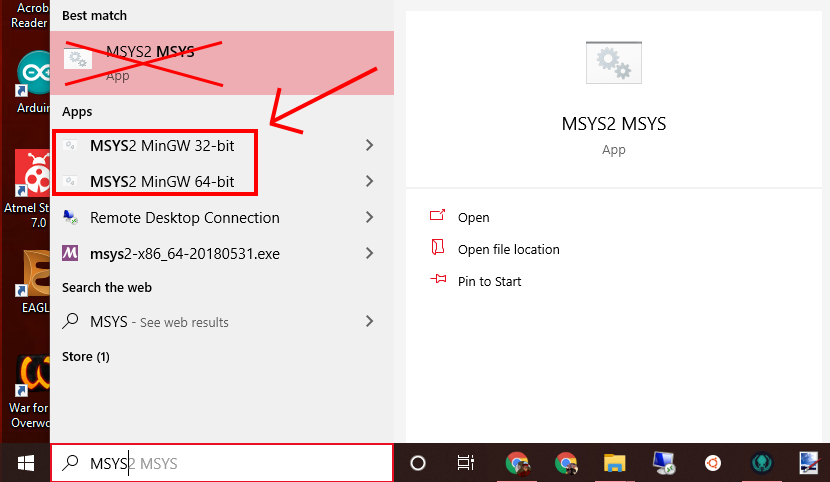The width and height of the screenshot is (830, 482).
Task: Open the first Chrome taskbar icon
Action: point(517,463)
